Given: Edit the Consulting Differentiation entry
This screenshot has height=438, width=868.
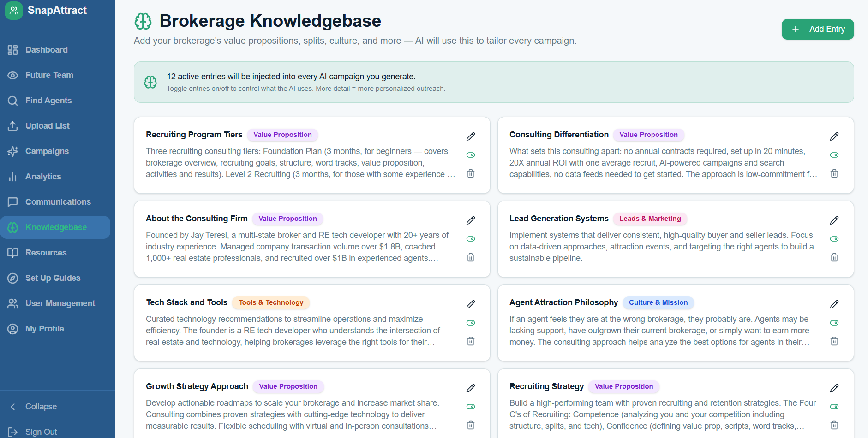Looking at the screenshot, I should click(x=834, y=136).
